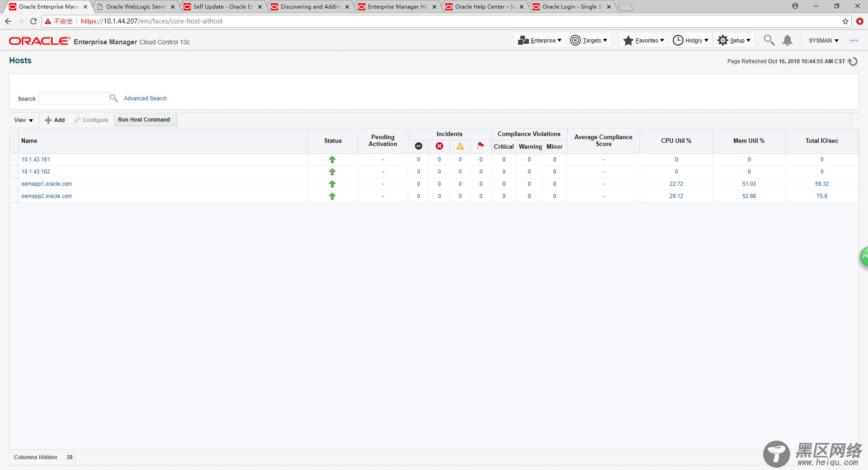Switch to Discovering and Adding tab
868x470 pixels.
point(310,6)
